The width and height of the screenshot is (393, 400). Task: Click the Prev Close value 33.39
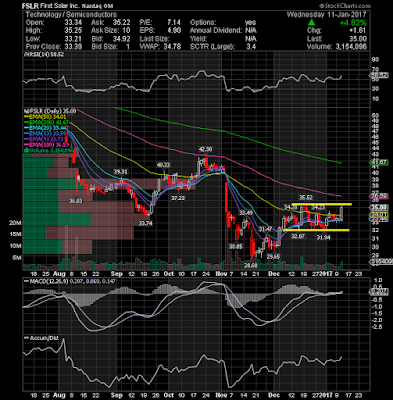coord(73,47)
